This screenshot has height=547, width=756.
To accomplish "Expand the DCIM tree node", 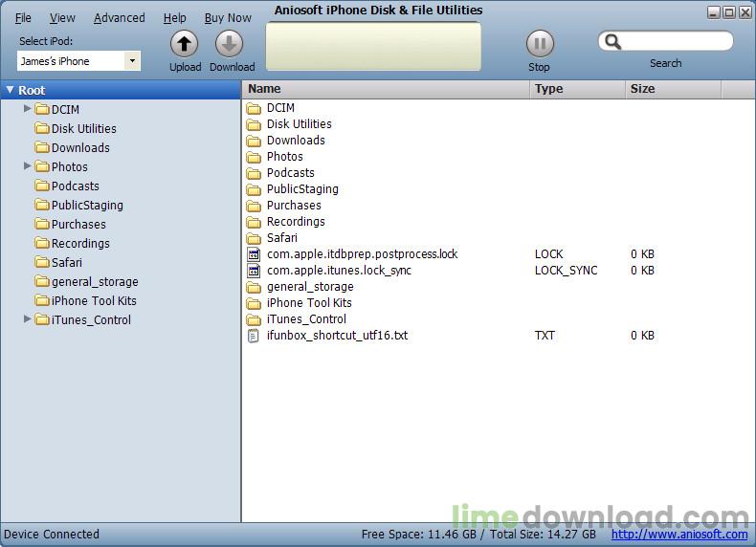I will [28, 109].
